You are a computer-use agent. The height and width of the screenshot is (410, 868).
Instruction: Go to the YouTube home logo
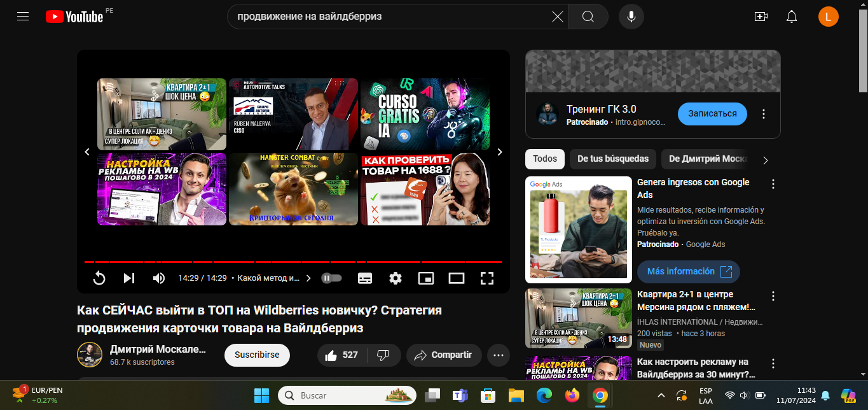pos(74,17)
